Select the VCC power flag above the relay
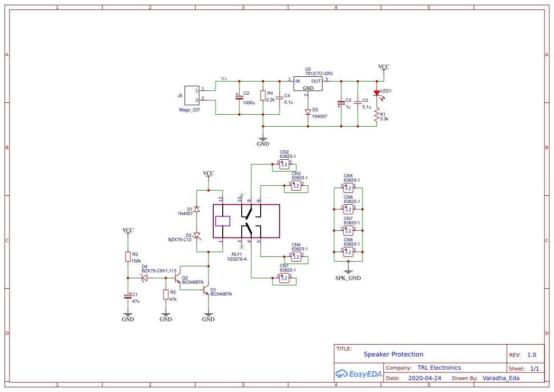Viewport: 554px width, 392px height. (x=209, y=175)
